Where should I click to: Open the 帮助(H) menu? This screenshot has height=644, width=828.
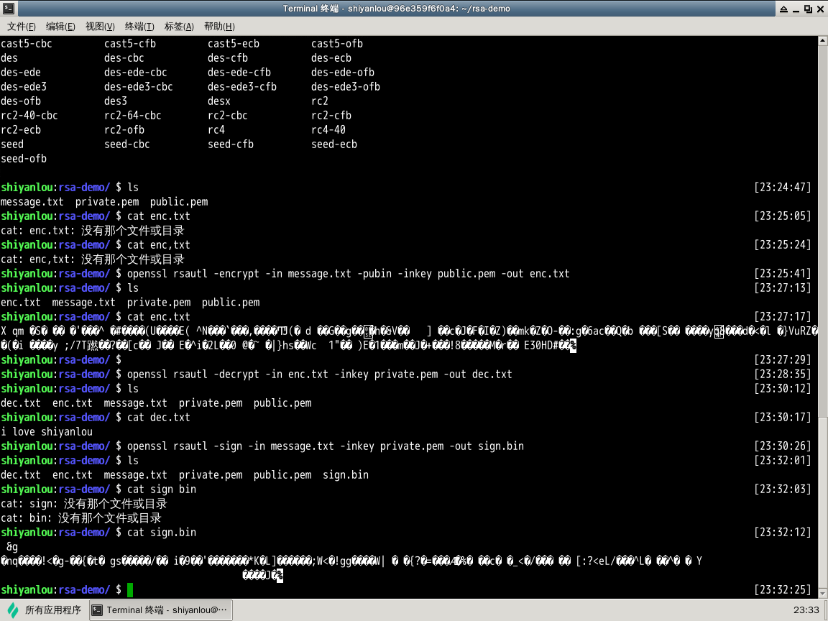[x=219, y=27]
